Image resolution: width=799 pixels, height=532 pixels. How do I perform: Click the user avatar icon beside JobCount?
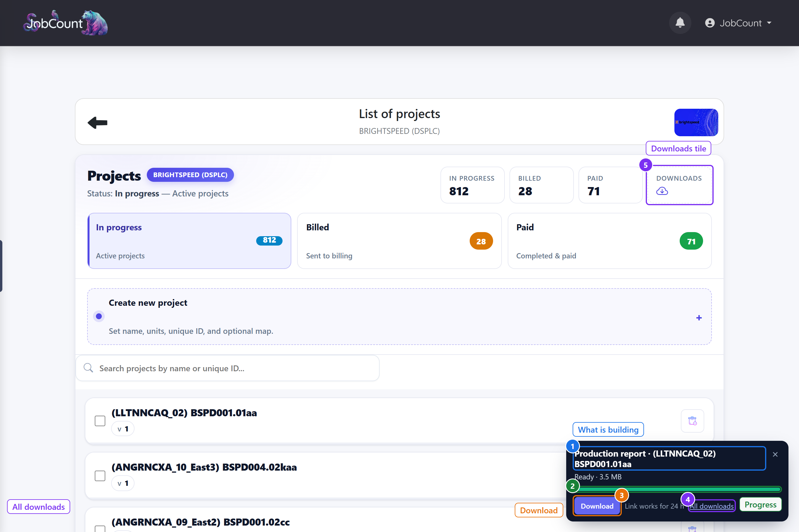710,23
